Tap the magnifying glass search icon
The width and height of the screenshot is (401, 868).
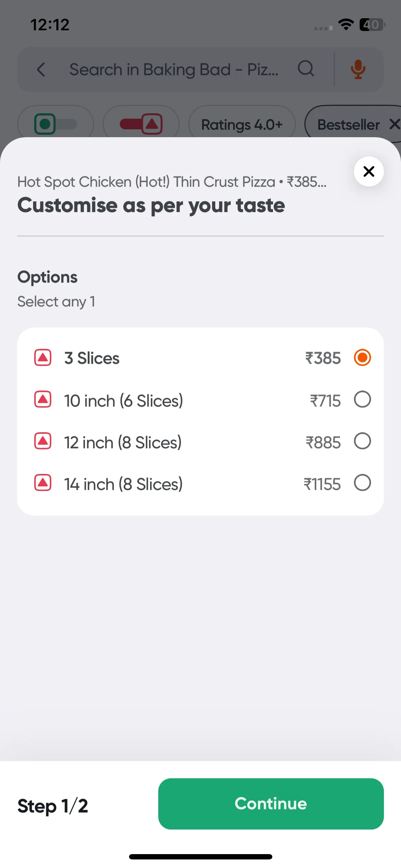[306, 68]
